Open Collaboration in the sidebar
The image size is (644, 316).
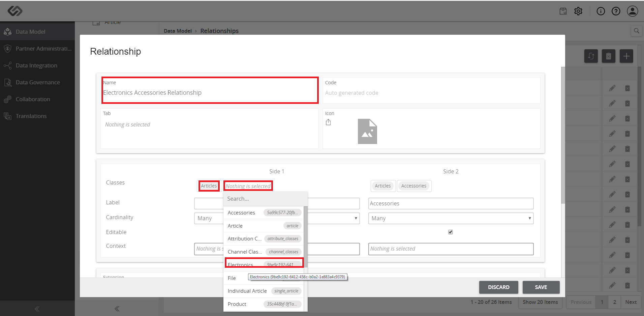coord(37,99)
